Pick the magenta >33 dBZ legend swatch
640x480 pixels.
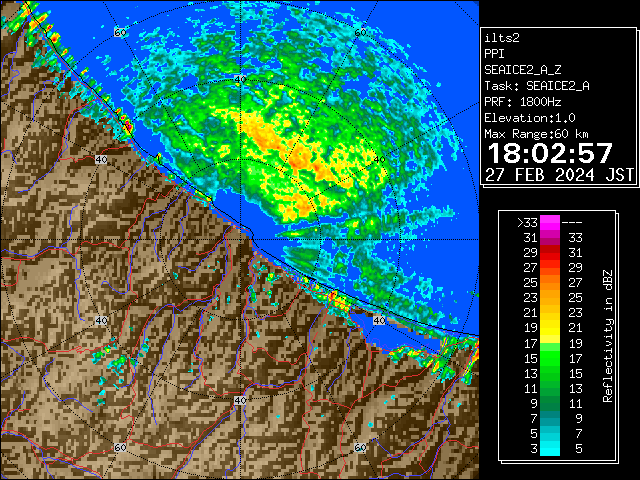tap(550, 223)
